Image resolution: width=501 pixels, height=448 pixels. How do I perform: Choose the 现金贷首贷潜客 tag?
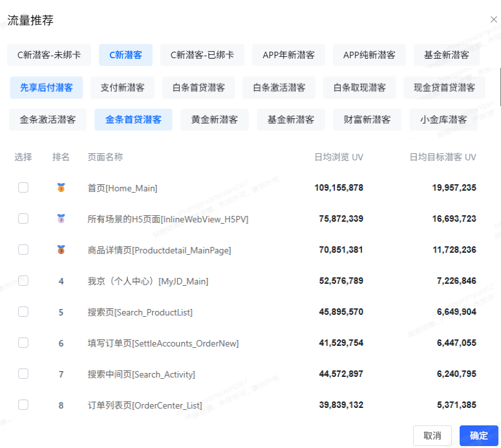tap(444, 87)
